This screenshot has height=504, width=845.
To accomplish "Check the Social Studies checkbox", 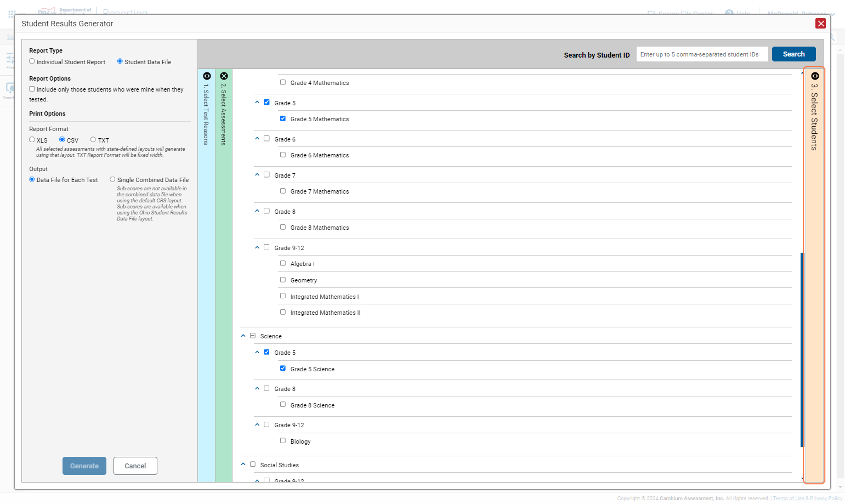I will point(253,465).
